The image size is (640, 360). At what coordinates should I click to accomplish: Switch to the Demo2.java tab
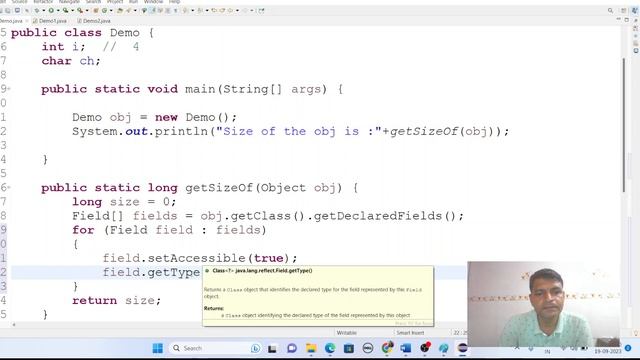pyautogui.click(x=94, y=21)
